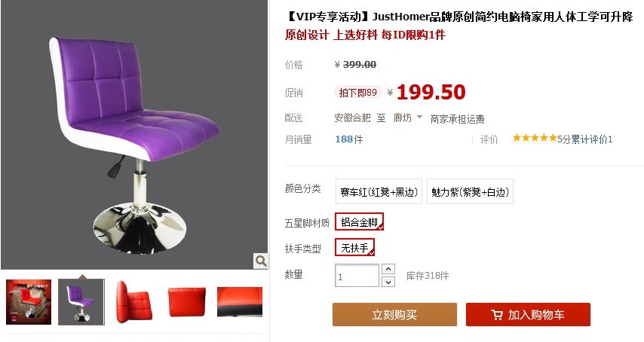644x342 pixels.
Task: Click the 188件 monthly sales link
Action: tap(349, 139)
